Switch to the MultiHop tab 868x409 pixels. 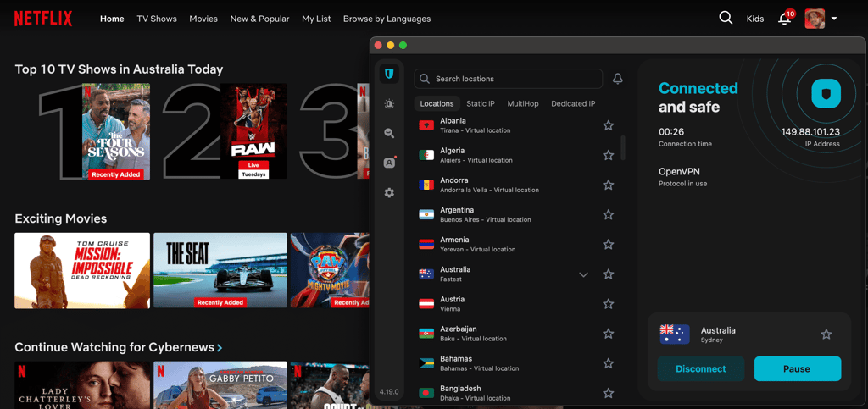pyautogui.click(x=523, y=104)
